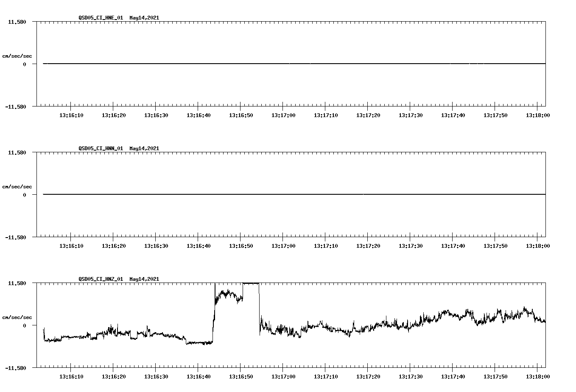The image size is (576, 392).
Task: Click the cm/sec/sec axis label on top plot
Action: coord(17,56)
